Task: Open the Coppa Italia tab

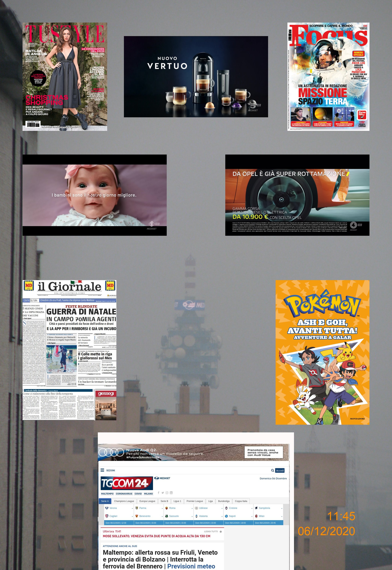Action: [241, 501]
